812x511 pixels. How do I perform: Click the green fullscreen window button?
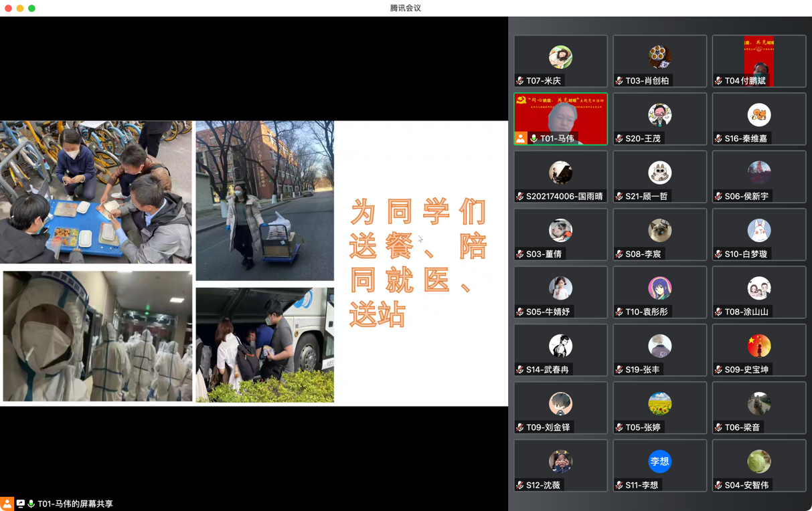(x=31, y=8)
